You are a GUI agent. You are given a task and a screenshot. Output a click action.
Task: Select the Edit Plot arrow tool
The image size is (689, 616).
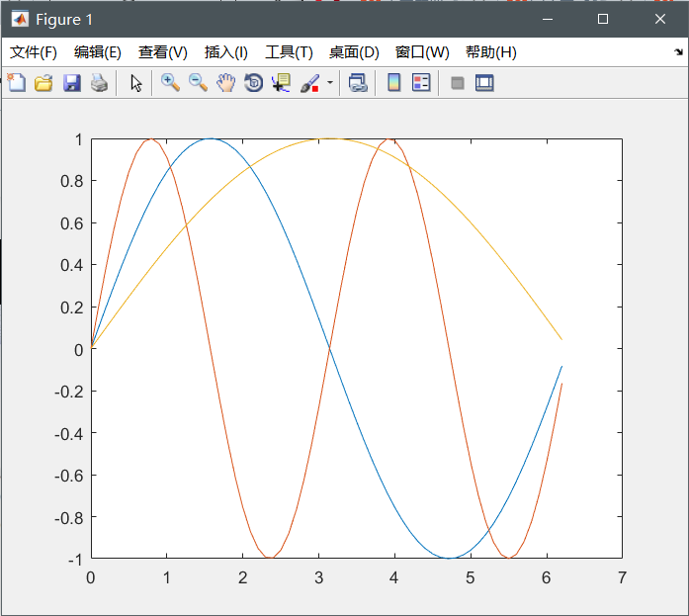tap(135, 83)
